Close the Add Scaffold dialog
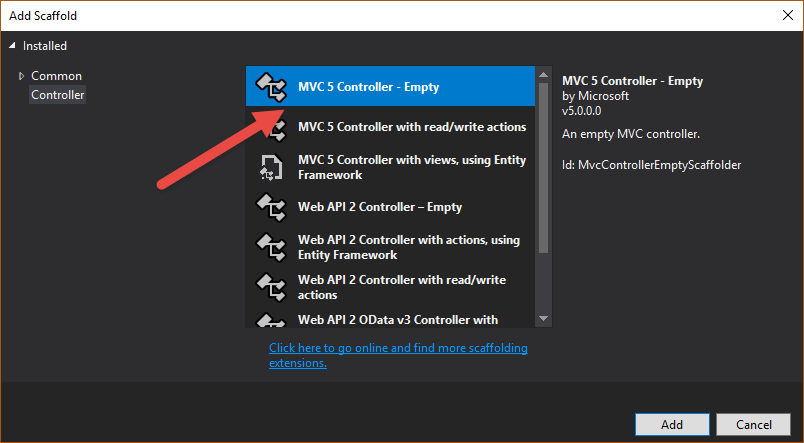This screenshot has width=804, height=443. pyautogui.click(x=788, y=15)
